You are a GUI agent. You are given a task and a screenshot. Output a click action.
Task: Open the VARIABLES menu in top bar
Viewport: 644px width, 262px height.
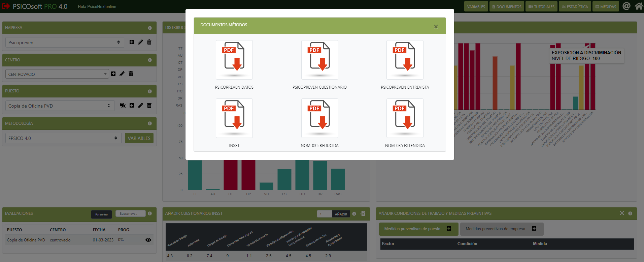click(476, 6)
